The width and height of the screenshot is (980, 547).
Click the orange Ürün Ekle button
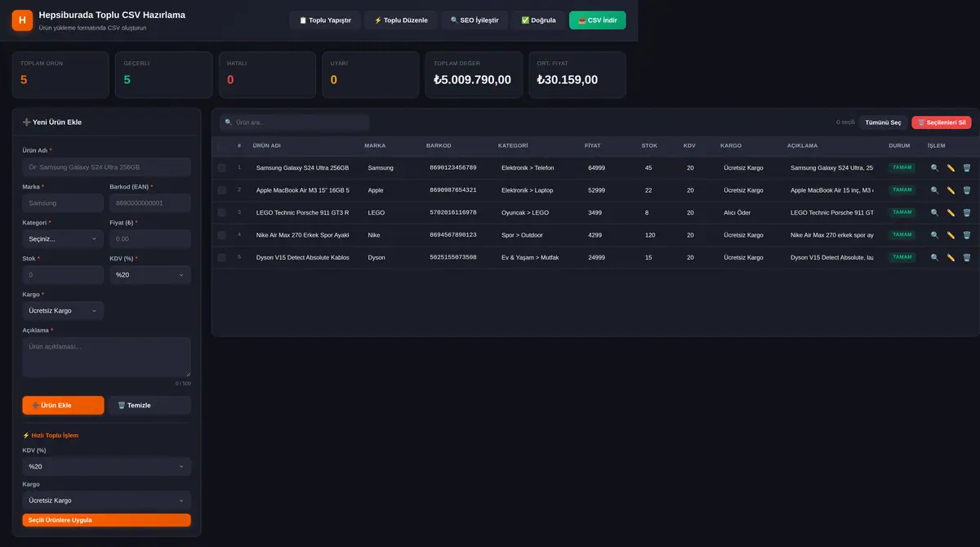point(63,405)
